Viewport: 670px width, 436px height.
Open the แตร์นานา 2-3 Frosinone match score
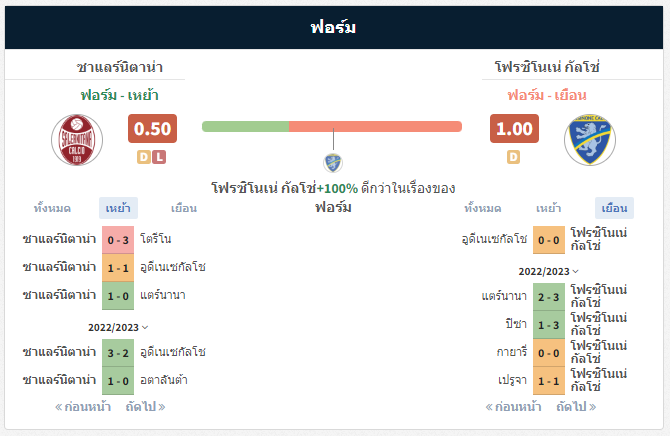(x=549, y=297)
